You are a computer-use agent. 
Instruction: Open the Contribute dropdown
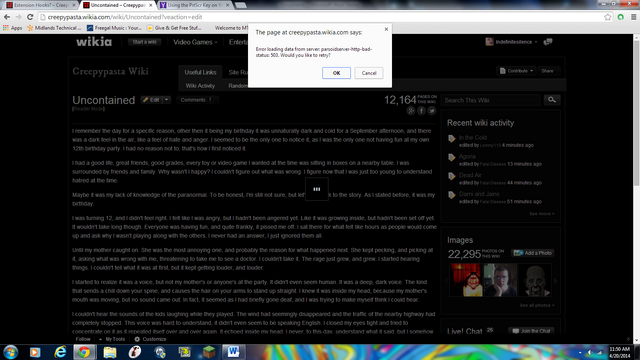[516, 71]
